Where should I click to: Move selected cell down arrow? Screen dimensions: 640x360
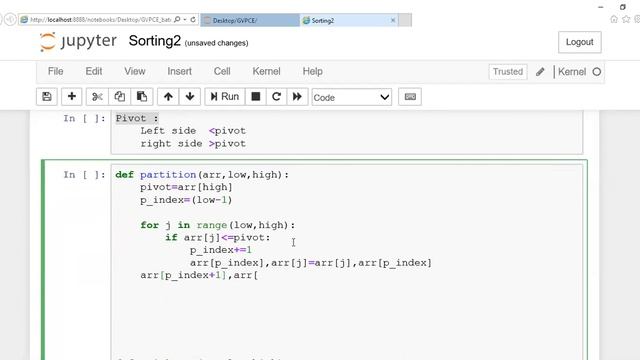190,97
